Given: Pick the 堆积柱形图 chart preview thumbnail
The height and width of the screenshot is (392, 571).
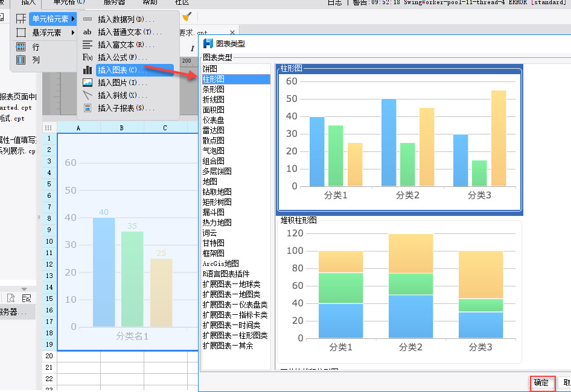Looking at the screenshot, I should click(x=400, y=290).
